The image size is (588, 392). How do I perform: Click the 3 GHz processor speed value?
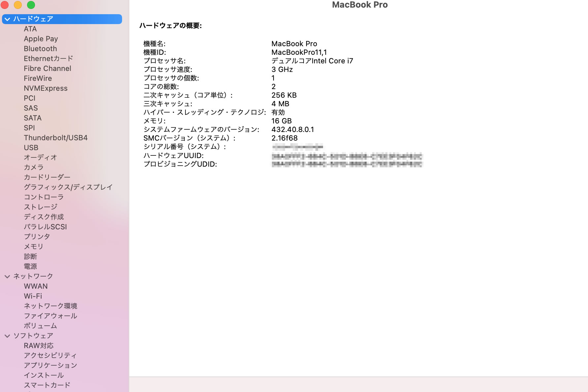tap(282, 70)
